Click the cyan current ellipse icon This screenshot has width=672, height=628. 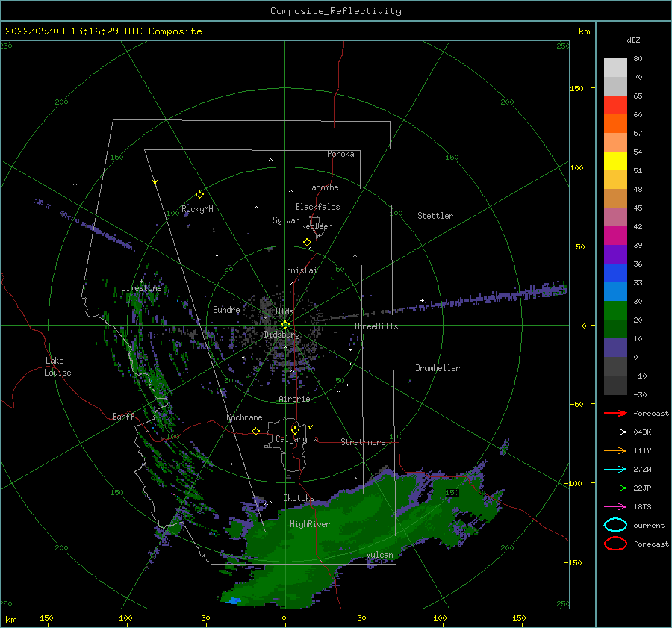point(615,525)
